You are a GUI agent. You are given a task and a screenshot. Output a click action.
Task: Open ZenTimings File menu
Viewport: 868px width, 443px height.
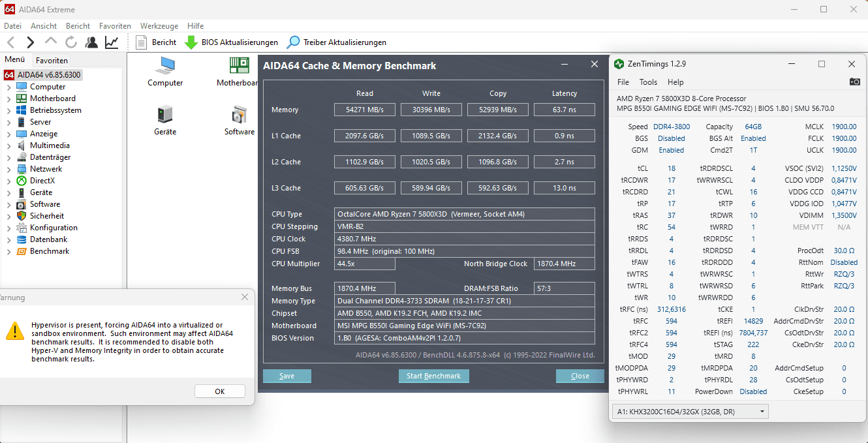coord(623,82)
